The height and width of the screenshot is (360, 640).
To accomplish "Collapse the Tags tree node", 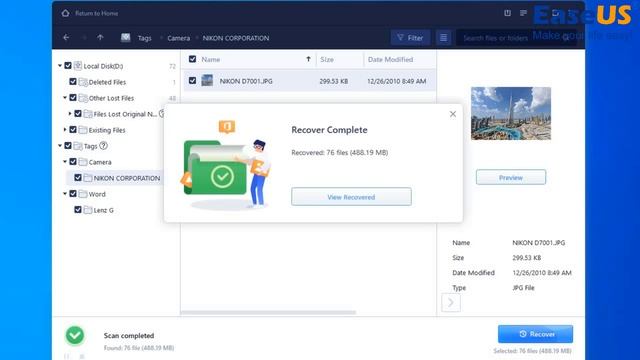I will 60,145.
